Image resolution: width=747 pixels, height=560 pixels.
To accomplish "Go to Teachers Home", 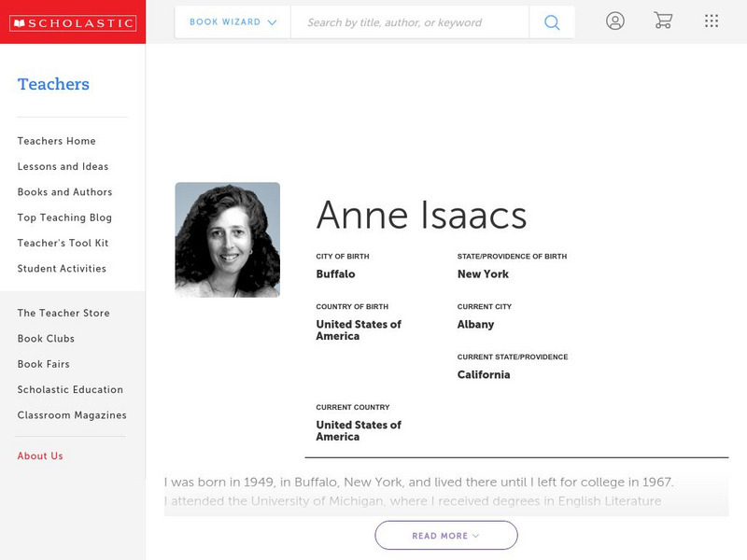I will pos(56,141).
